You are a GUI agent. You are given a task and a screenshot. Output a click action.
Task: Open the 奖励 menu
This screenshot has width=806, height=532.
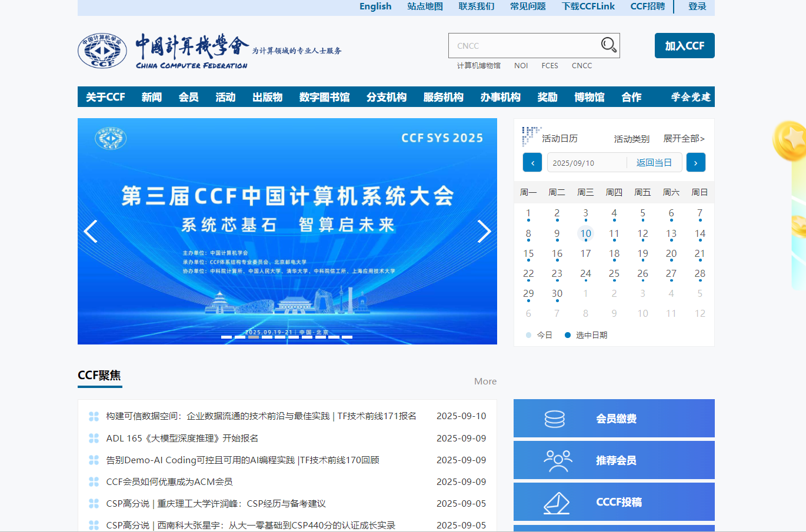coord(547,97)
